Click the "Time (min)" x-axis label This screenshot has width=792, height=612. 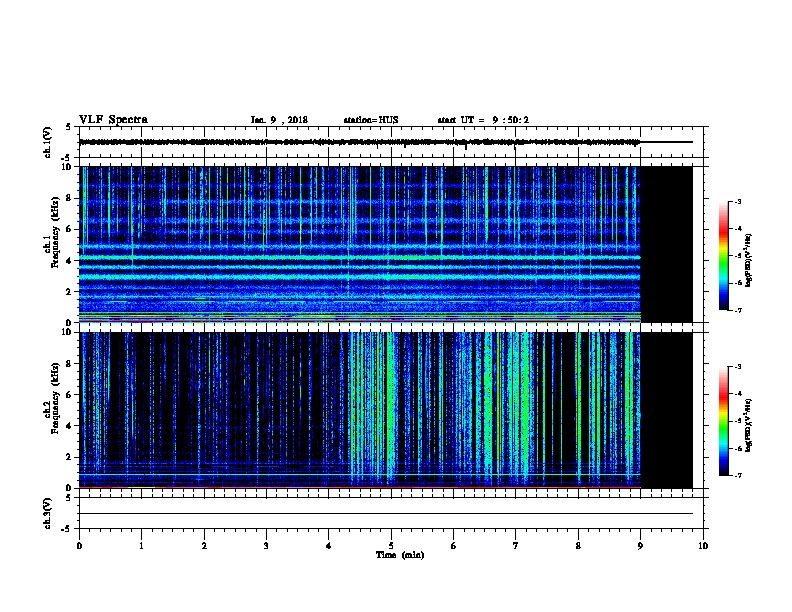pos(400,555)
